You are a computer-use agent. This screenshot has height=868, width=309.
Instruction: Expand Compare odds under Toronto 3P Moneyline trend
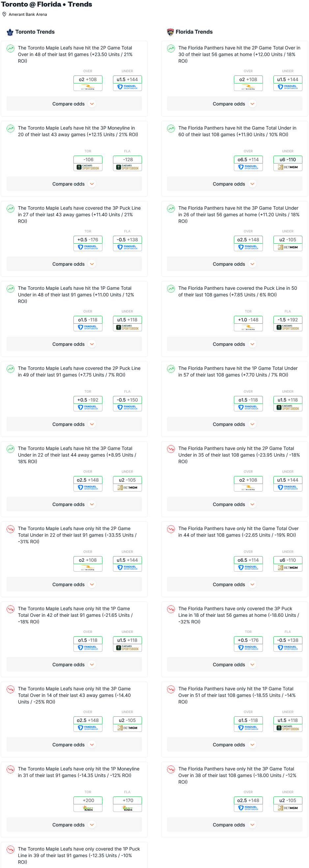coord(74,184)
